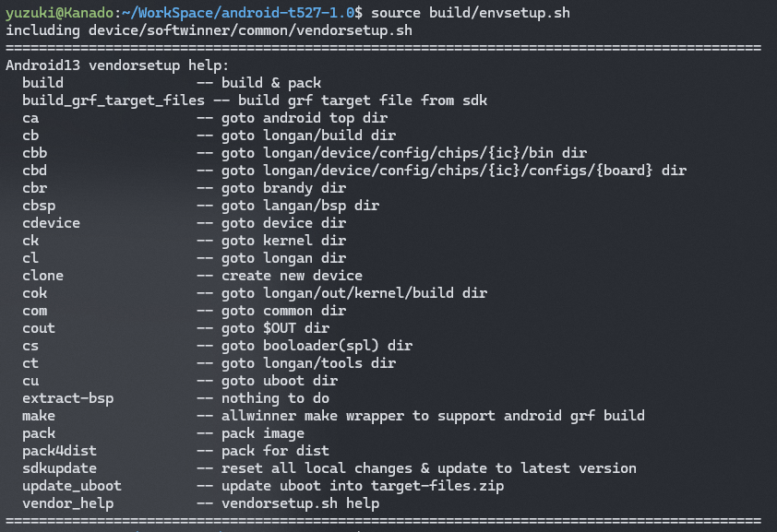Click the 'cok' command name

click(36, 293)
